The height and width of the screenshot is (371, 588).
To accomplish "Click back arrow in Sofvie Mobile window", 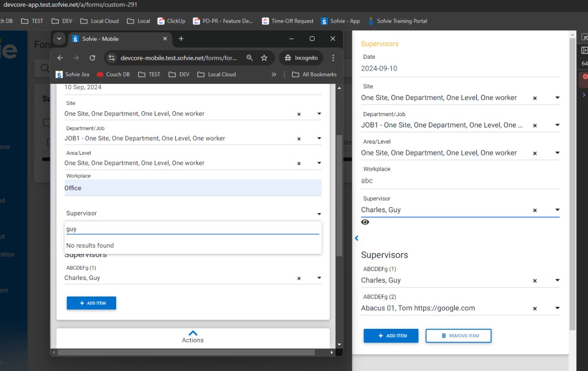I will [x=60, y=58].
